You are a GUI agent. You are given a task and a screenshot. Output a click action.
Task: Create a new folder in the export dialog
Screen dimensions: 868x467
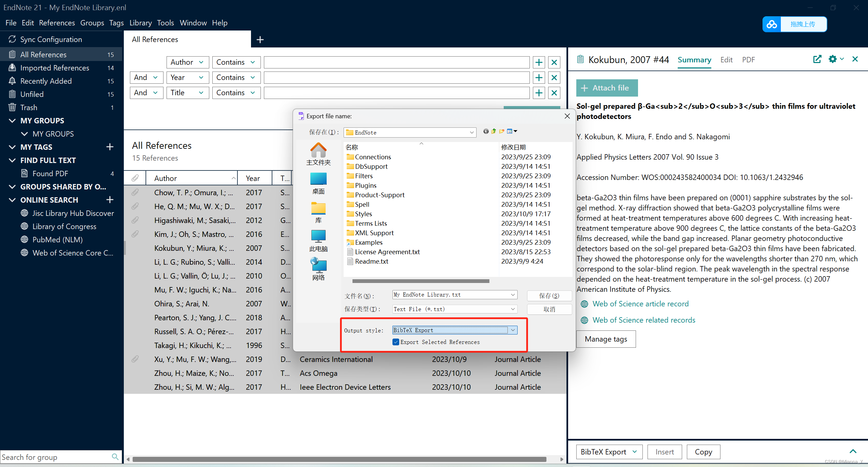pyautogui.click(x=502, y=131)
